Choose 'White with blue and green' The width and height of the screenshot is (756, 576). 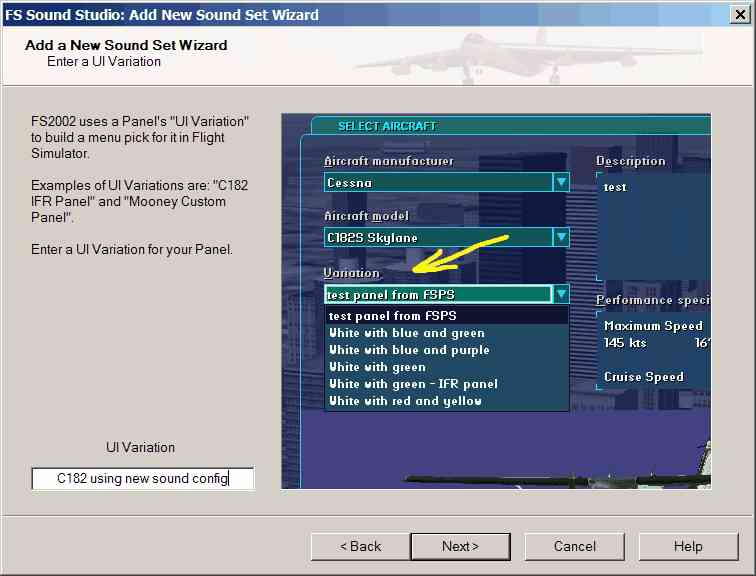click(x=447, y=333)
